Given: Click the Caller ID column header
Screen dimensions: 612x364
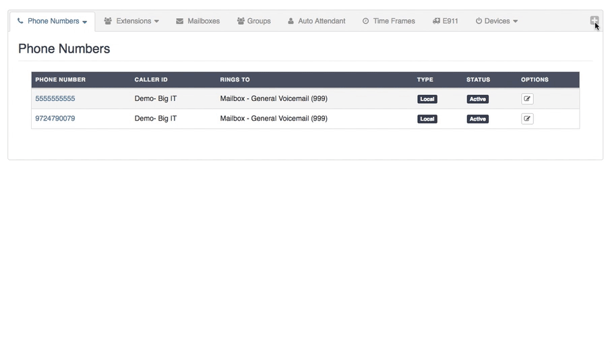Looking at the screenshot, I should (151, 80).
